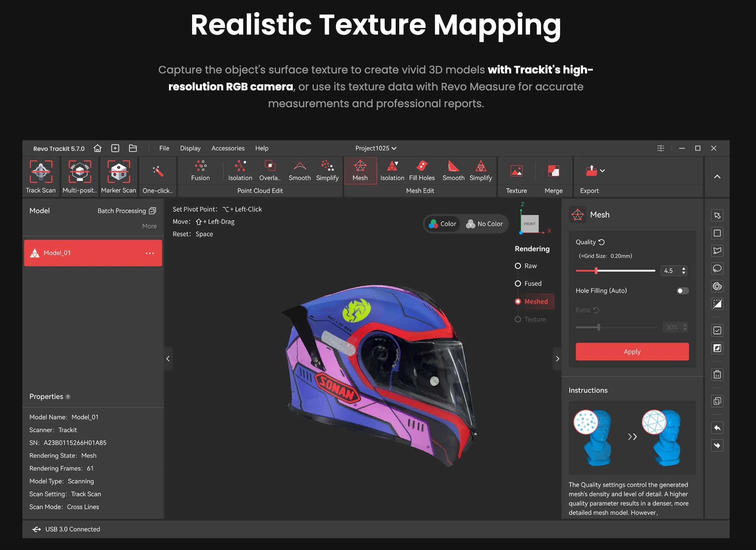Open the Merge tool
The width and height of the screenshot is (756, 550).
554,171
